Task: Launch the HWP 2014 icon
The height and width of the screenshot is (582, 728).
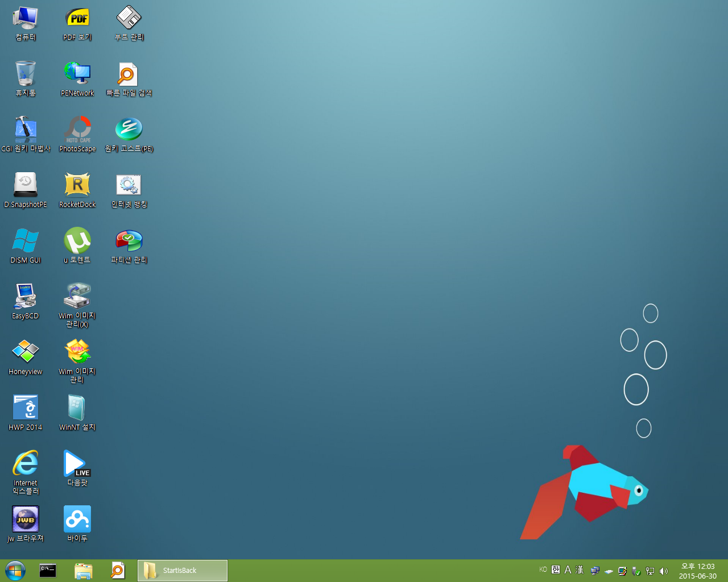Action: 26,413
